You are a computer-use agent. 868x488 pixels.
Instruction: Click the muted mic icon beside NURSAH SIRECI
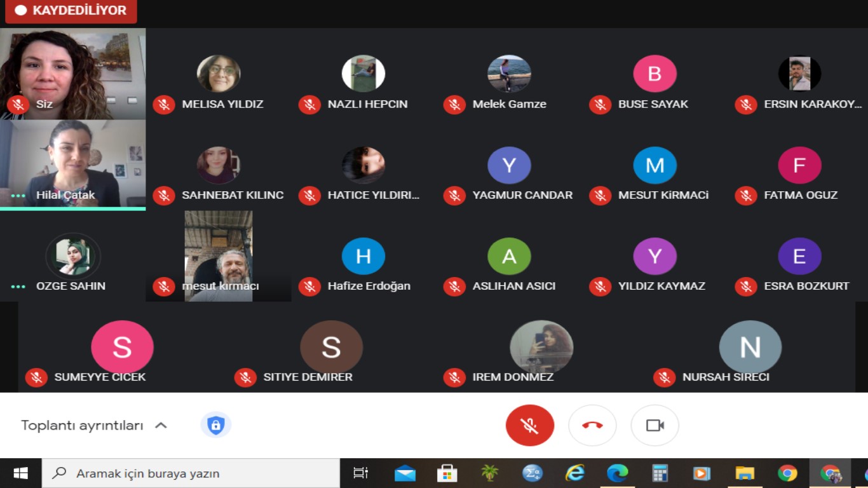click(x=664, y=377)
